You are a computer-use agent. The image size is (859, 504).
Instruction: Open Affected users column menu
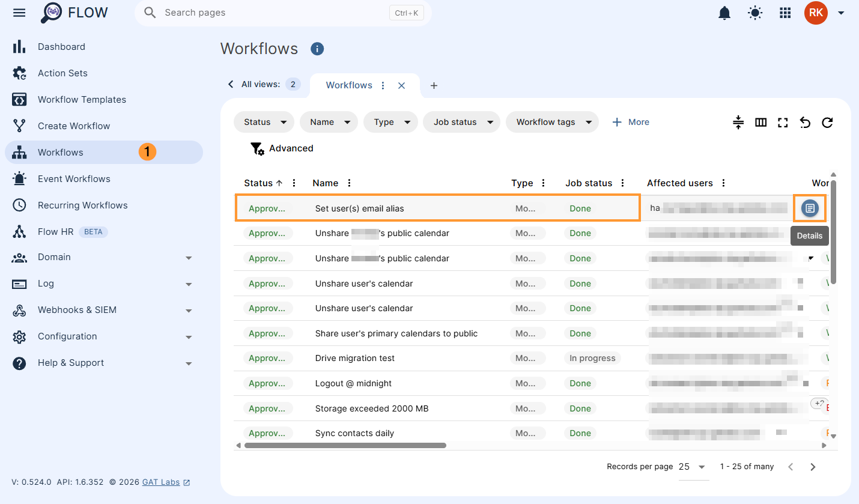pyautogui.click(x=724, y=183)
